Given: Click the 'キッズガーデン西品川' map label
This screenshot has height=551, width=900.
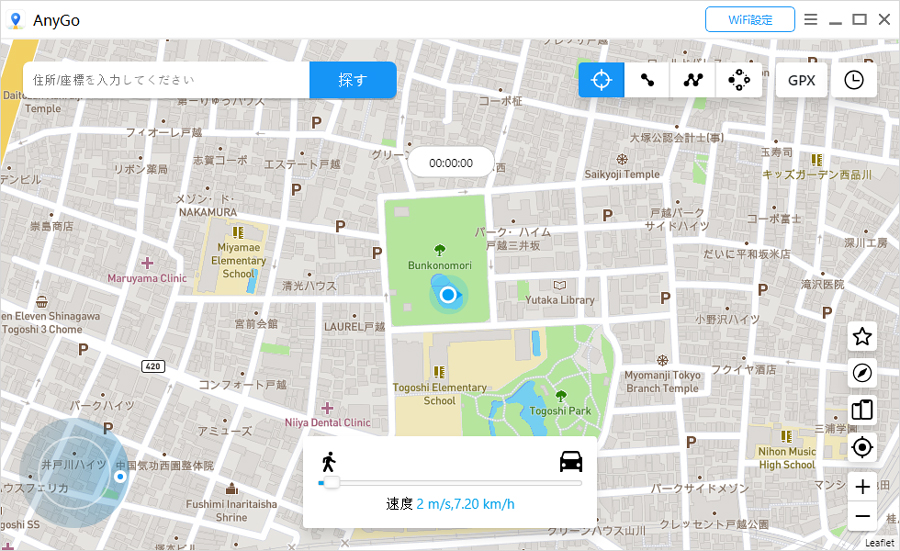Looking at the screenshot, I should tap(817, 175).
